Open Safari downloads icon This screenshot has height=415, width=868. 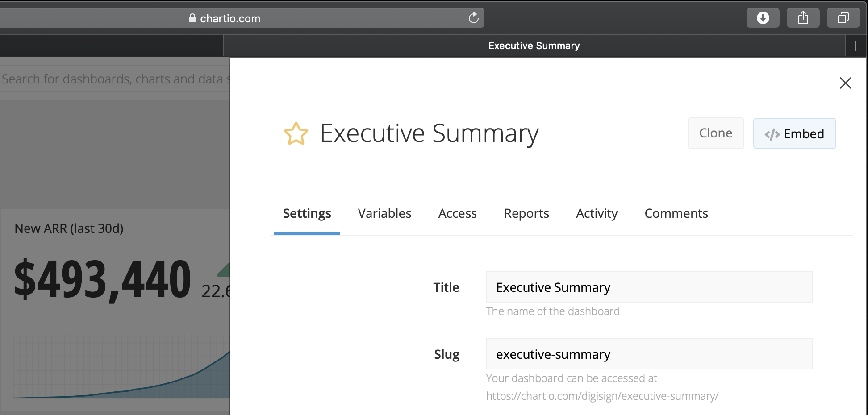click(763, 18)
